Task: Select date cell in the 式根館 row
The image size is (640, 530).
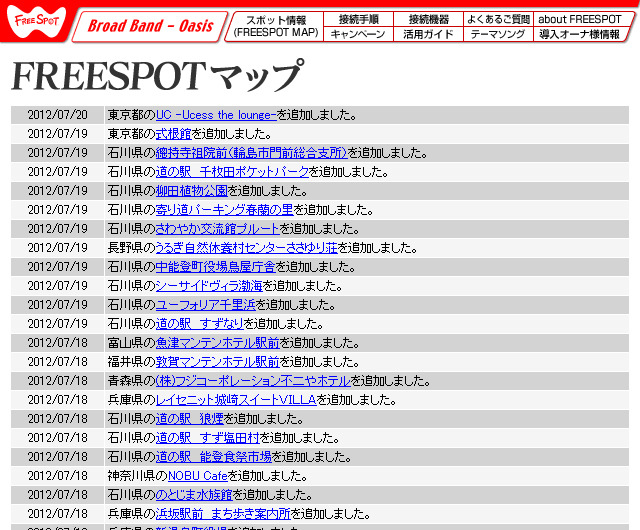Action: click(58, 134)
